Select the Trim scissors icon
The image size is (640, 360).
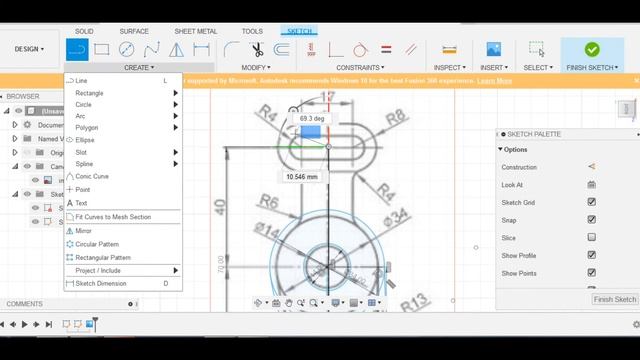point(257,50)
